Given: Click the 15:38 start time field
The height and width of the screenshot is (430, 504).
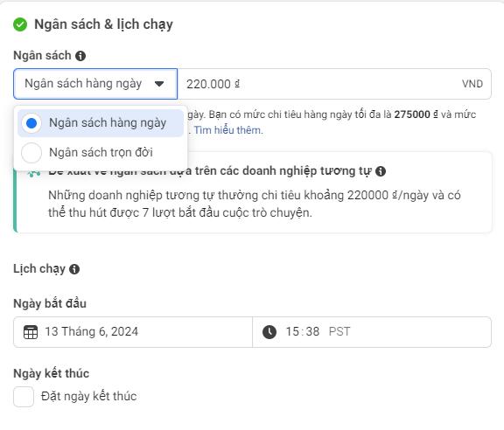Looking at the screenshot, I should pos(303,332).
